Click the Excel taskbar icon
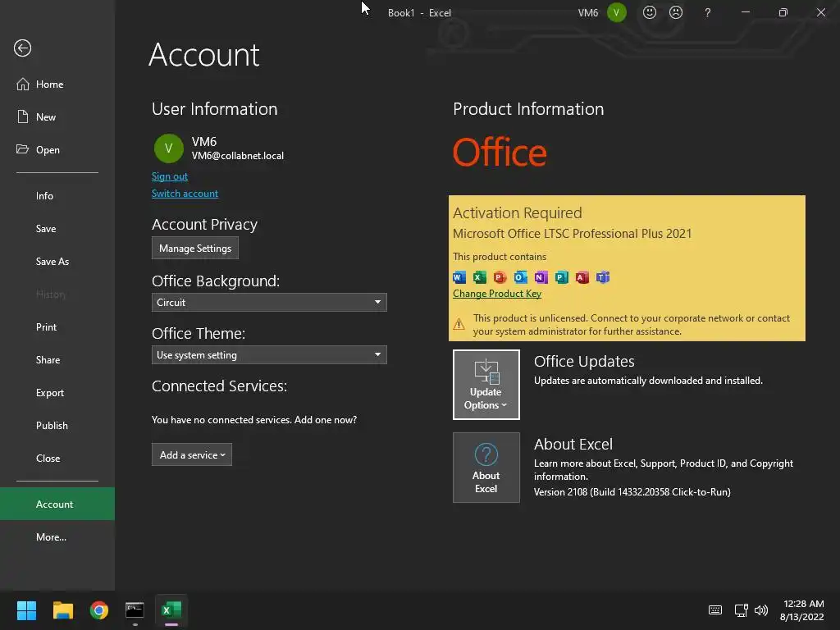The width and height of the screenshot is (840, 630). point(171,610)
